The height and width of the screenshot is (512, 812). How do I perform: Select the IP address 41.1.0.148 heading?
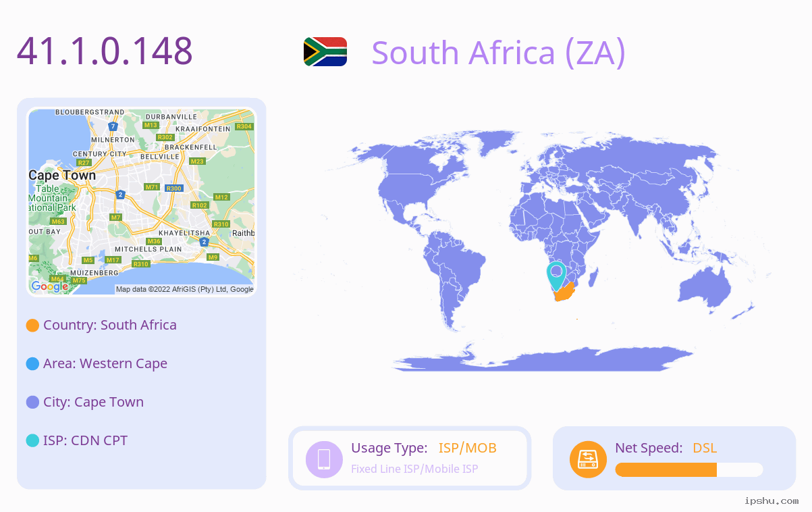pyautogui.click(x=105, y=51)
